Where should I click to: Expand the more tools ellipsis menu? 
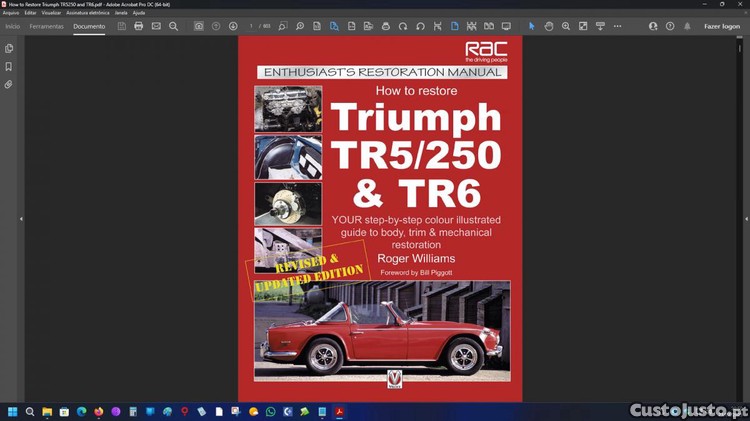pos(619,26)
